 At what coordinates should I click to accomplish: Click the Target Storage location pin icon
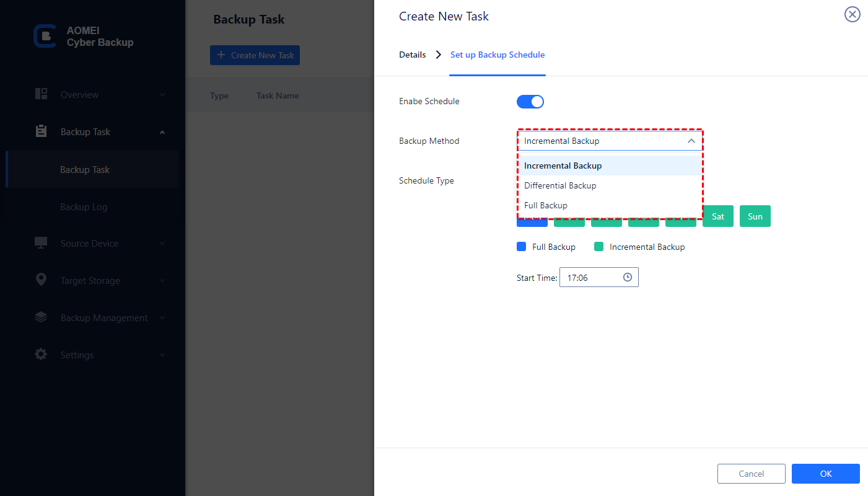[42, 280]
